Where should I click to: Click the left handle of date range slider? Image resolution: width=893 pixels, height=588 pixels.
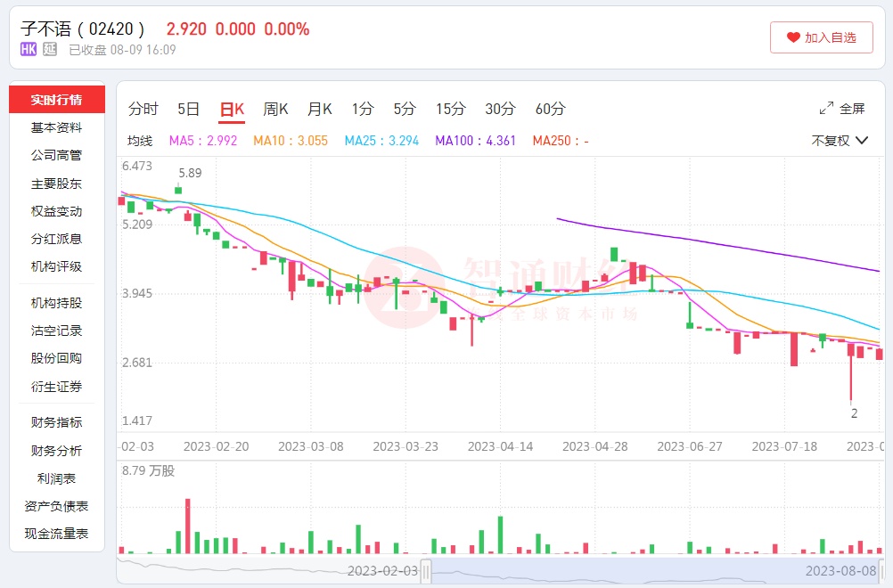tap(426, 570)
